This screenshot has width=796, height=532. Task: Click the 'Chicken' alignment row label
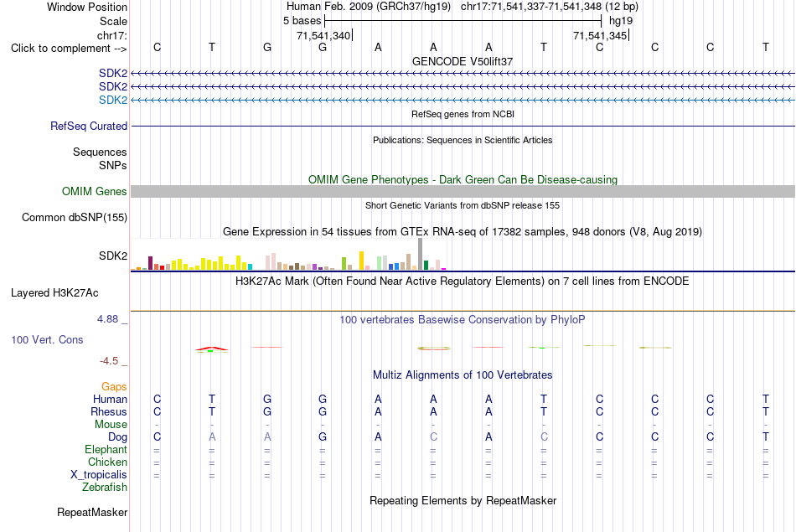coord(107,462)
